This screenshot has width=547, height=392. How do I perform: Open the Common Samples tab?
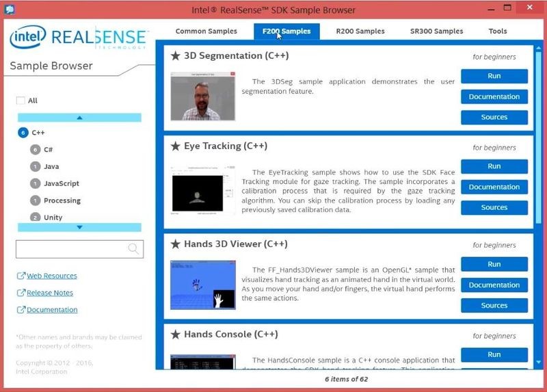pyautogui.click(x=206, y=31)
